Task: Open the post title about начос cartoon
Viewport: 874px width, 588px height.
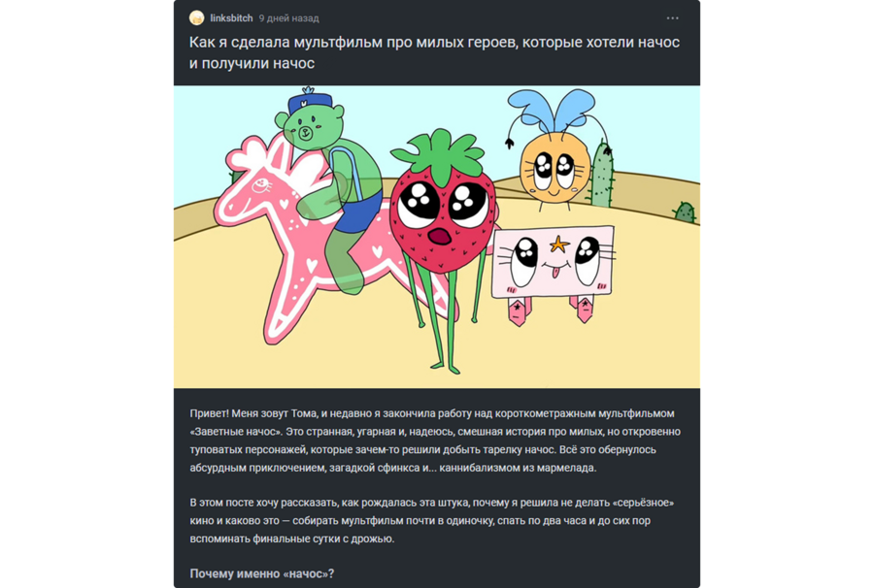Action: click(x=434, y=52)
